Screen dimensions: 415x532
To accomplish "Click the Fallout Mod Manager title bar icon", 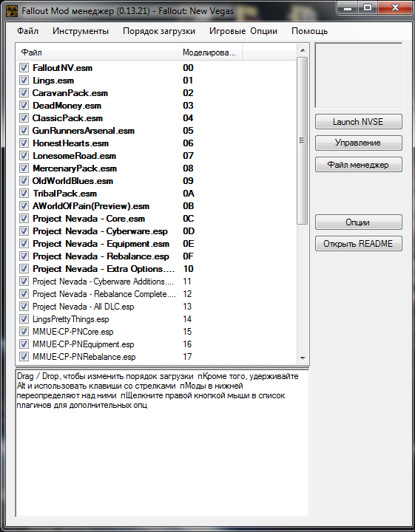I will pos(12,11).
